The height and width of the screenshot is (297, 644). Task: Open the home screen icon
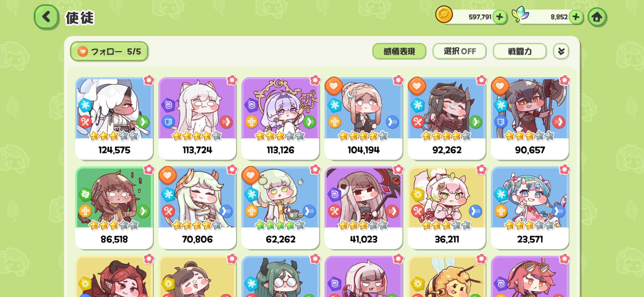pos(597,17)
